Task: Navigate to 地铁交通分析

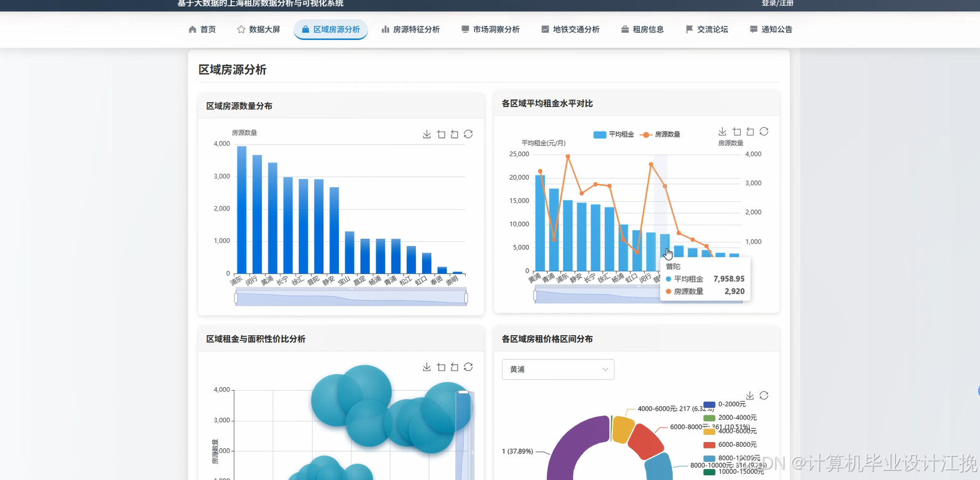Action: 570,30
